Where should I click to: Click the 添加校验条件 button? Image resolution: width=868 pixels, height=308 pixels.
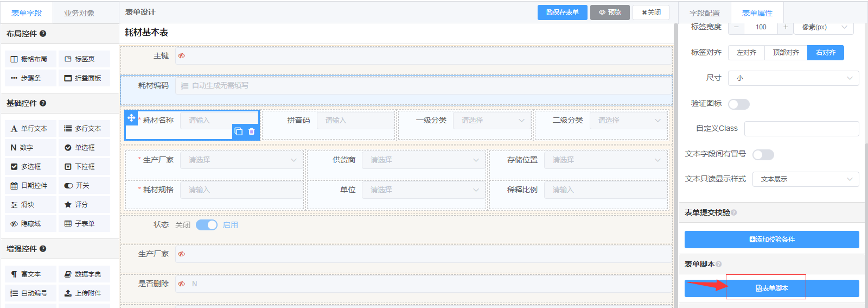[x=771, y=240]
